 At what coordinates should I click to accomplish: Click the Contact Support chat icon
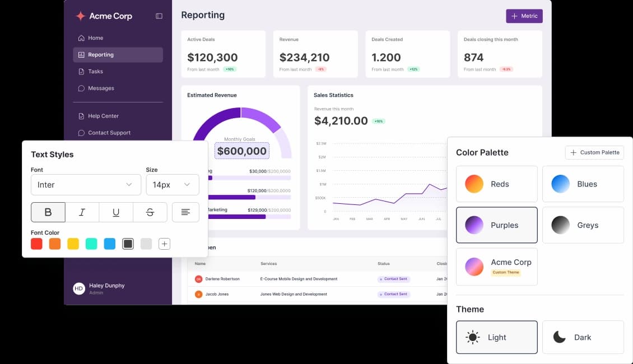(x=81, y=133)
